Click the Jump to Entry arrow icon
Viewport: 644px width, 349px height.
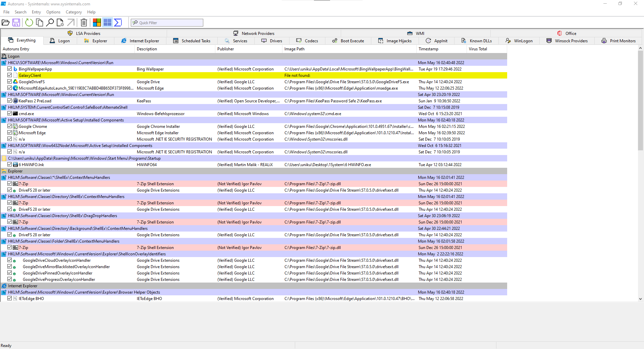tap(71, 22)
